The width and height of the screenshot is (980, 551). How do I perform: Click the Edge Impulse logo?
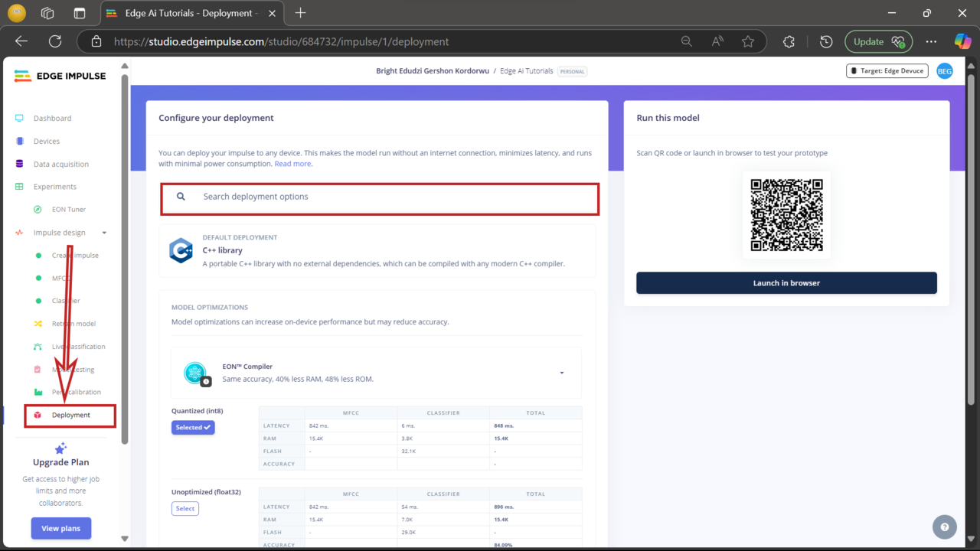[x=60, y=75]
